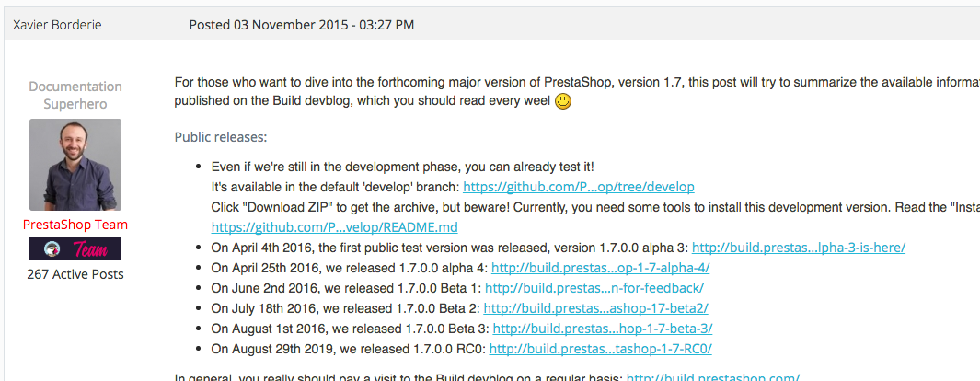Open the GitHub README.md link

coord(334,226)
